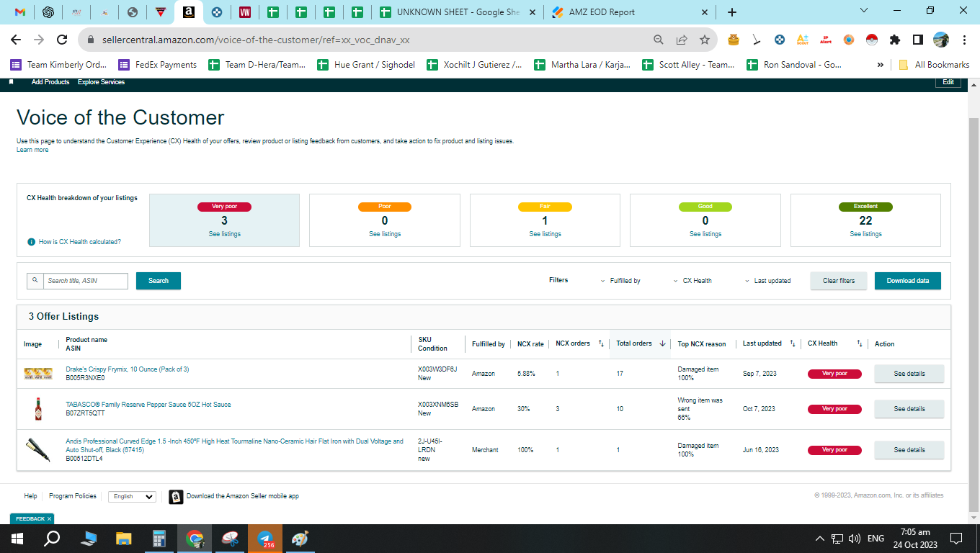
Task: See details for the TABASCO listing
Action: click(909, 409)
